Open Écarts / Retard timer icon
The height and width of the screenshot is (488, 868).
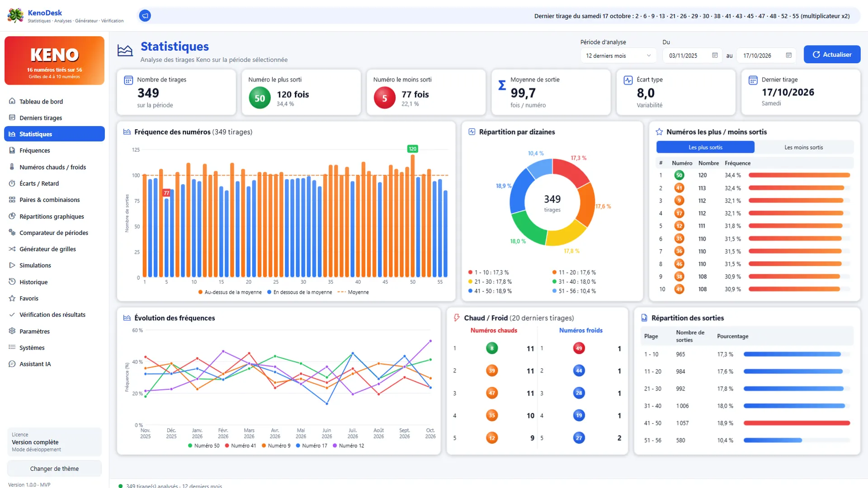[12, 183]
